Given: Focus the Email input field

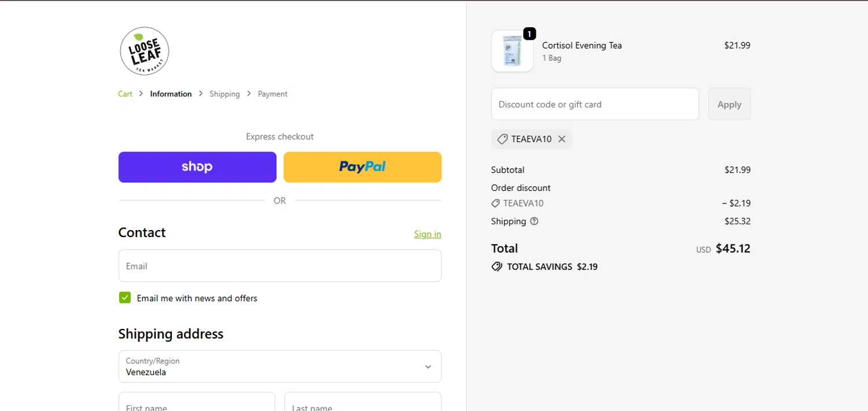Looking at the screenshot, I should pos(280,266).
